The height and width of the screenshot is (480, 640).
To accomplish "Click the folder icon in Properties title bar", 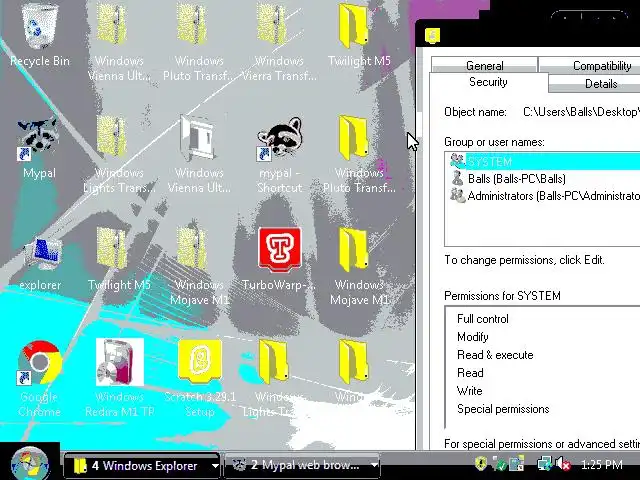I will [x=433, y=36].
